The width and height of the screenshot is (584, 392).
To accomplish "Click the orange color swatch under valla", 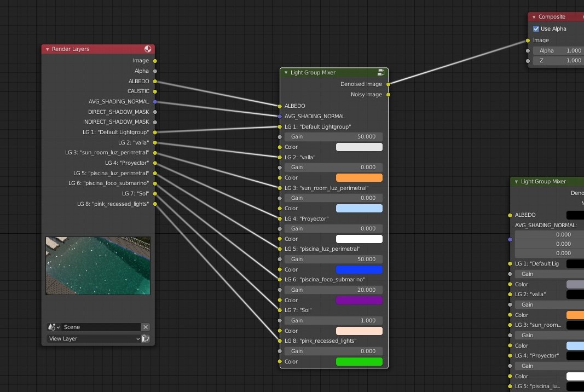I will 359,178.
